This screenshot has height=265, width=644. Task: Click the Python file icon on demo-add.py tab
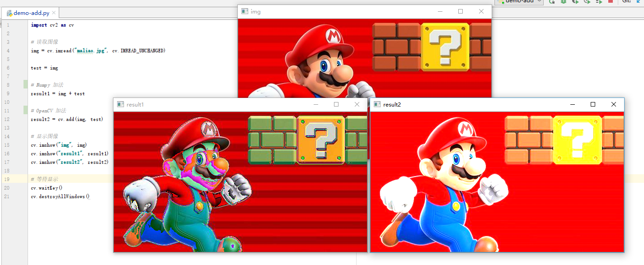pos(9,13)
